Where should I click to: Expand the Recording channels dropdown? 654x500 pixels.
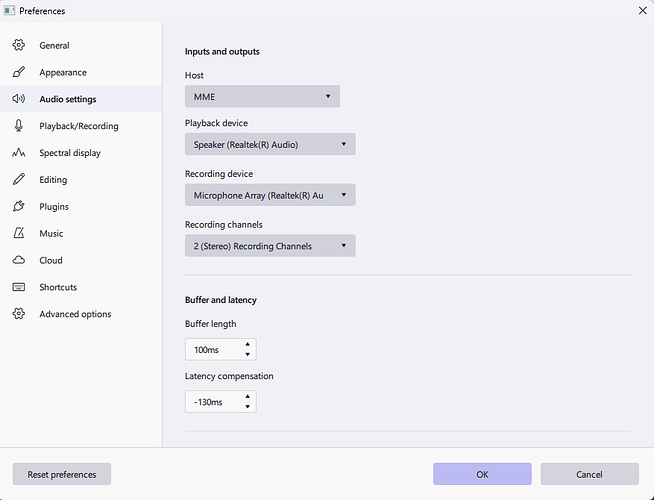(x=270, y=246)
